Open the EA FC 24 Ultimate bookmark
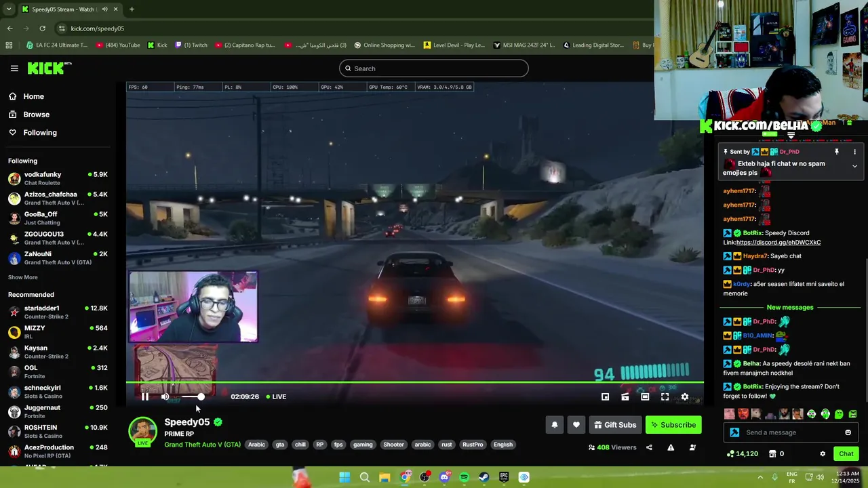Screen dimensions: 868x488 57,45
